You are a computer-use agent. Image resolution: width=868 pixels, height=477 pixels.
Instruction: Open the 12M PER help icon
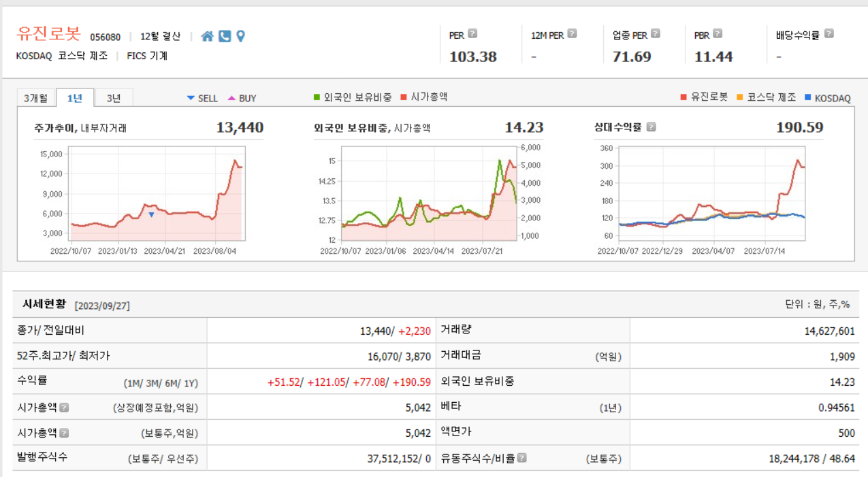572,33
